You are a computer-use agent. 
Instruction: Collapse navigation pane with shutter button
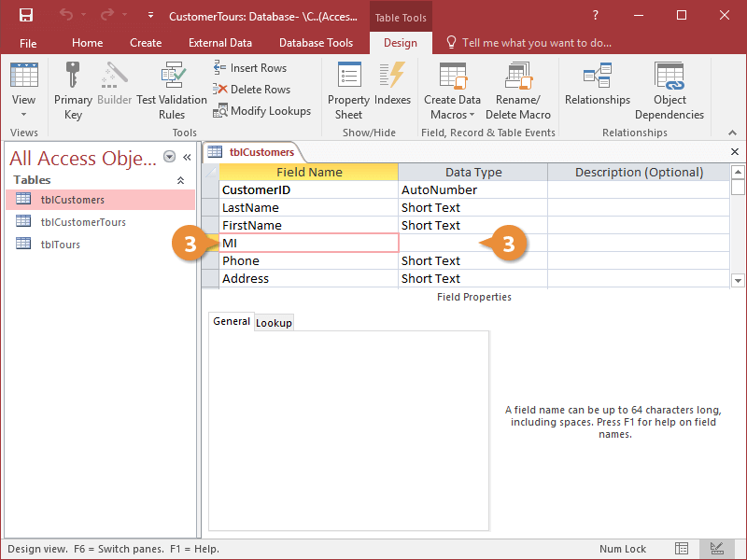pos(188,157)
